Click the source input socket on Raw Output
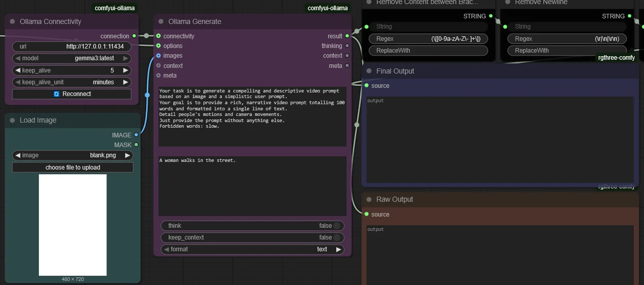 (x=366, y=214)
